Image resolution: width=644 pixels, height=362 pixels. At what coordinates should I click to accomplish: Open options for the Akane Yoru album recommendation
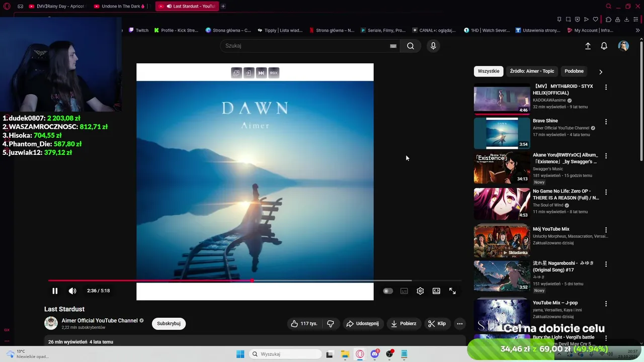coord(606,156)
